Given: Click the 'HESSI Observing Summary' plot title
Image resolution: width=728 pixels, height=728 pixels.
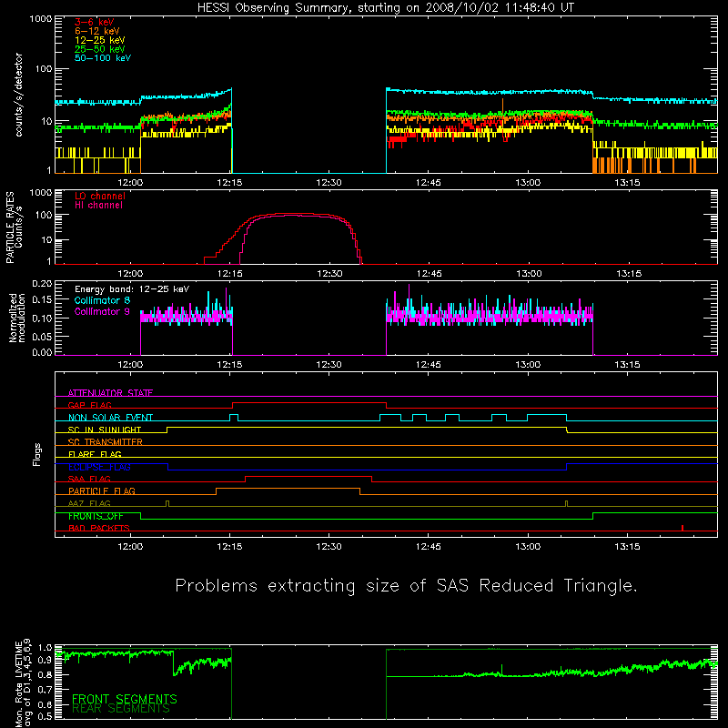Looking at the screenshot, I should (385, 8).
